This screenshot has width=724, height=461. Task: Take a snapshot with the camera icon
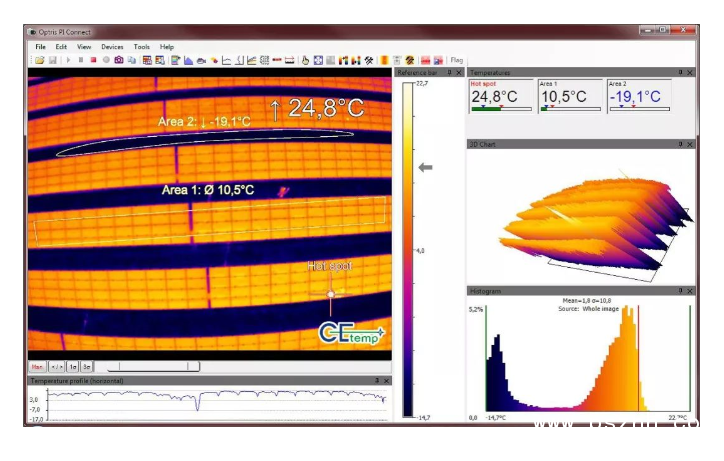coord(119,60)
